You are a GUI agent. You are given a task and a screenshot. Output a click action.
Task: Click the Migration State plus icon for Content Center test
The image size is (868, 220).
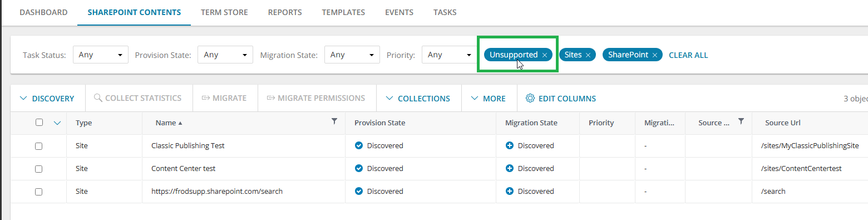click(x=509, y=168)
